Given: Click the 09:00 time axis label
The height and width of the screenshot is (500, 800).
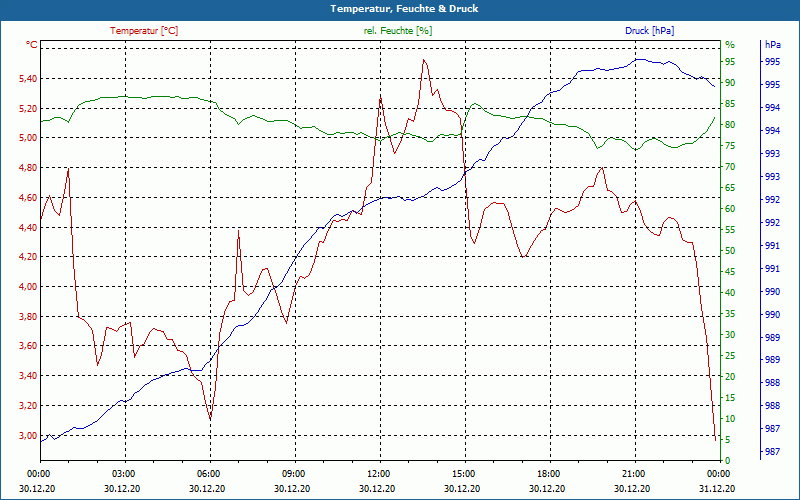Looking at the screenshot, I should click(x=292, y=473).
